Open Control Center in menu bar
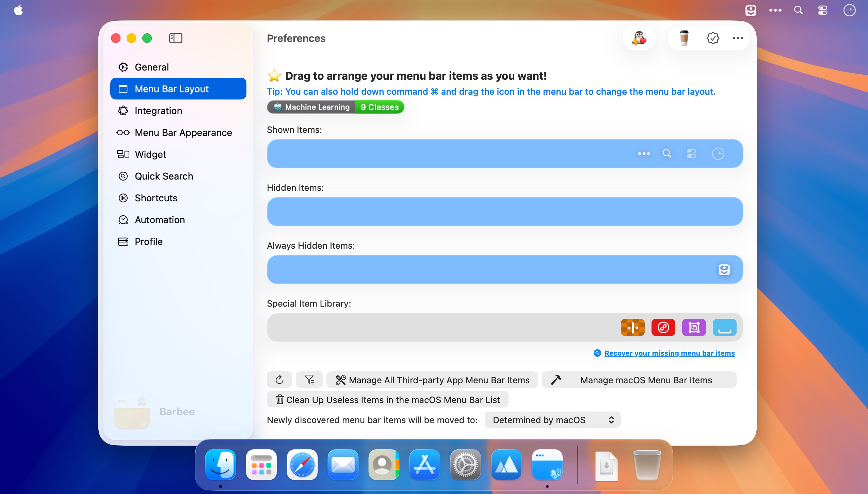This screenshot has width=868, height=494. point(823,10)
